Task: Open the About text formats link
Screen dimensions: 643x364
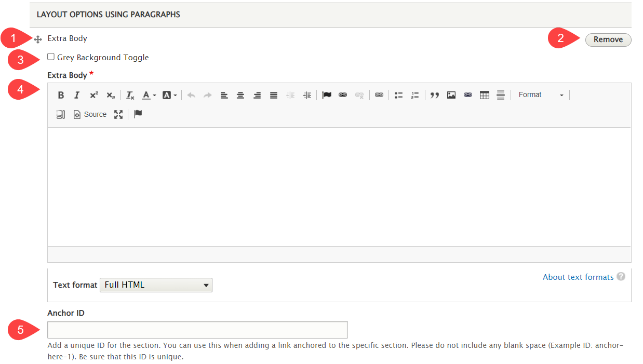Action: pyautogui.click(x=578, y=277)
